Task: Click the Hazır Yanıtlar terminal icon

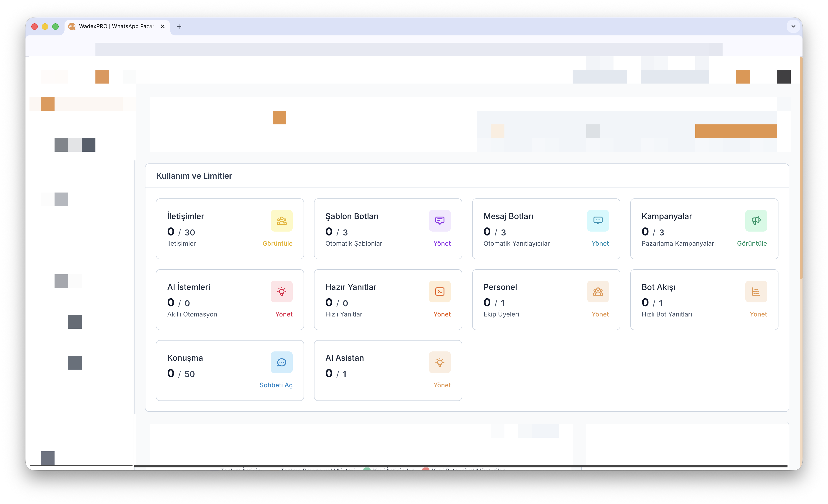Action: pyautogui.click(x=439, y=292)
